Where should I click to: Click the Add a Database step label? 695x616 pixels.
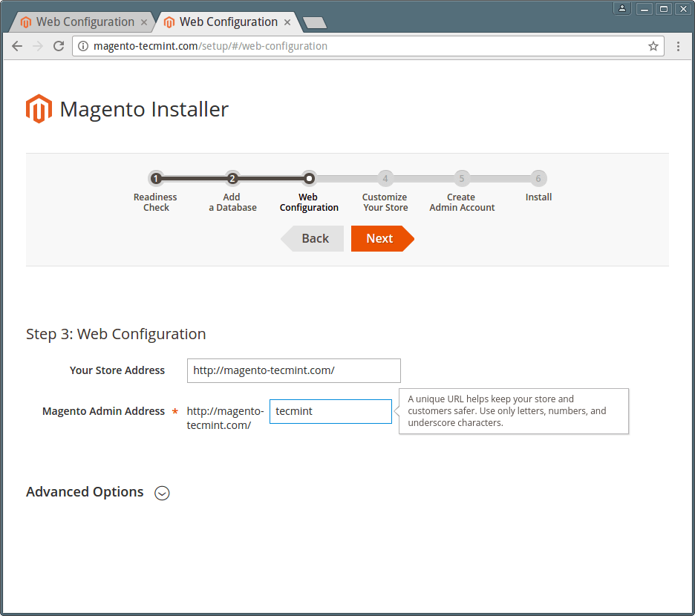tap(232, 202)
